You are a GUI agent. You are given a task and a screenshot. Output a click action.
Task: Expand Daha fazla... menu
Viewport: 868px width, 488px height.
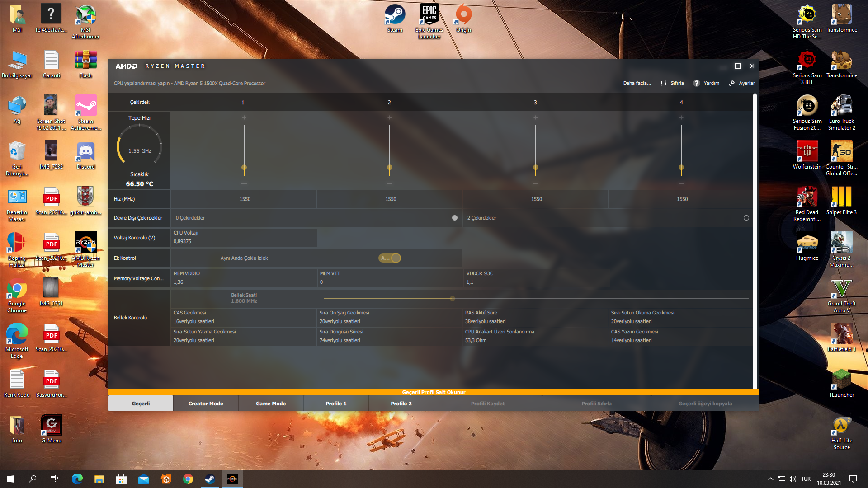[x=637, y=83]
